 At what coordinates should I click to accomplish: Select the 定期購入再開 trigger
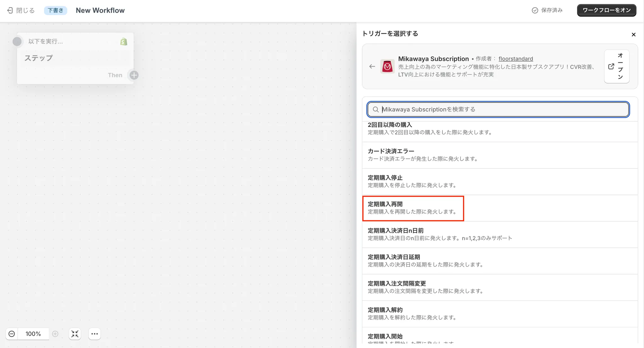(413, 208)
